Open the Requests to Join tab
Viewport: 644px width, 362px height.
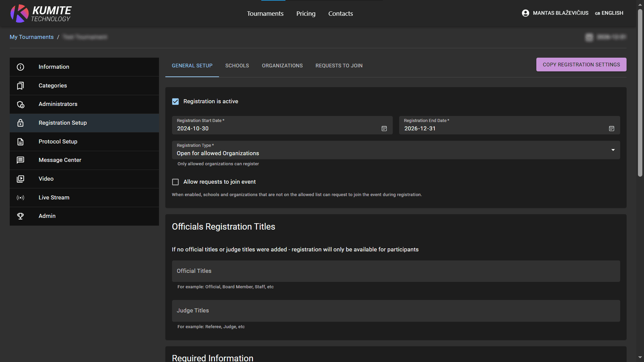tap(339, 66)
